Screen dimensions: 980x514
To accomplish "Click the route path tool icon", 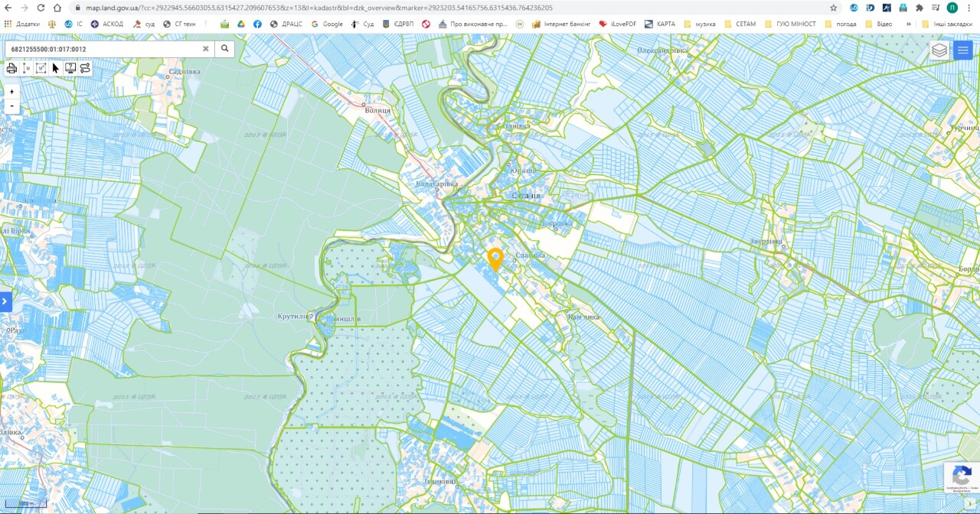I will tap(85, 68).
